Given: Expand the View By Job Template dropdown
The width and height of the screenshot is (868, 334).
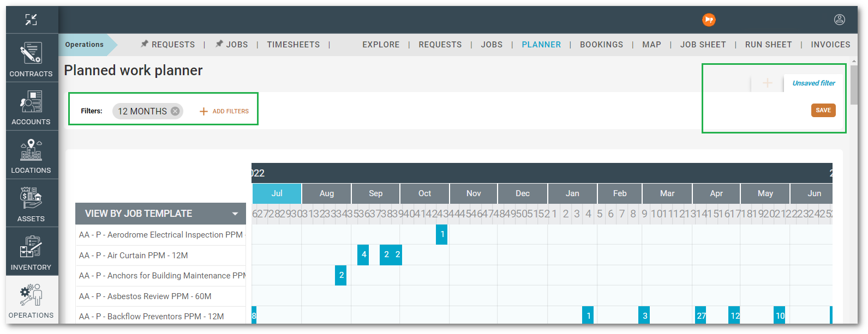Looking at the screenshot, I should point(235,214).
